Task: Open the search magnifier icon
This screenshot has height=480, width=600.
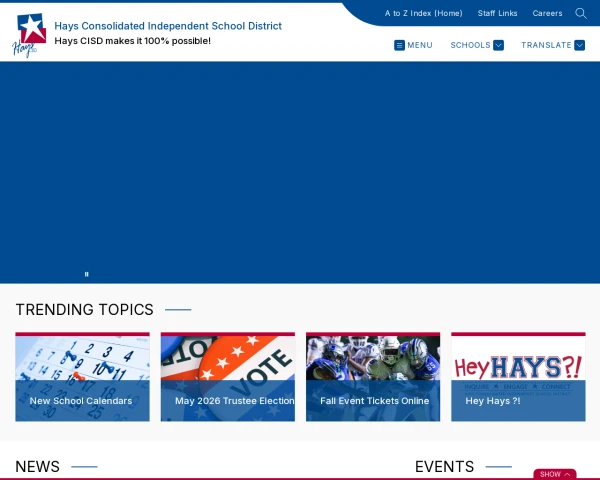Action: point(580,13)
